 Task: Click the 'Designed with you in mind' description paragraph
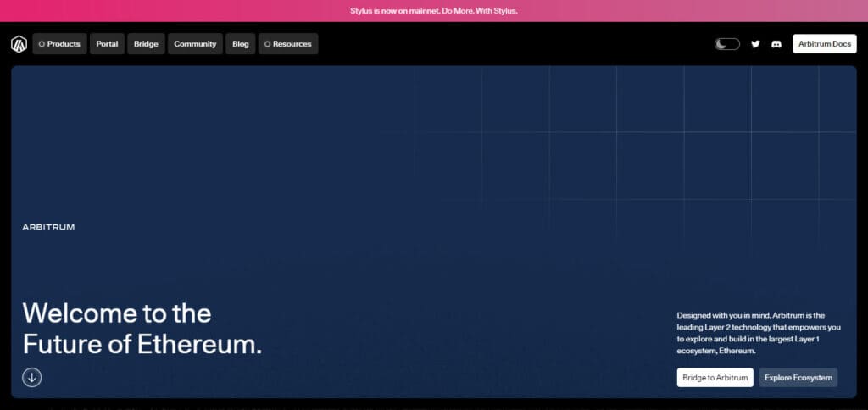point(759,333)
